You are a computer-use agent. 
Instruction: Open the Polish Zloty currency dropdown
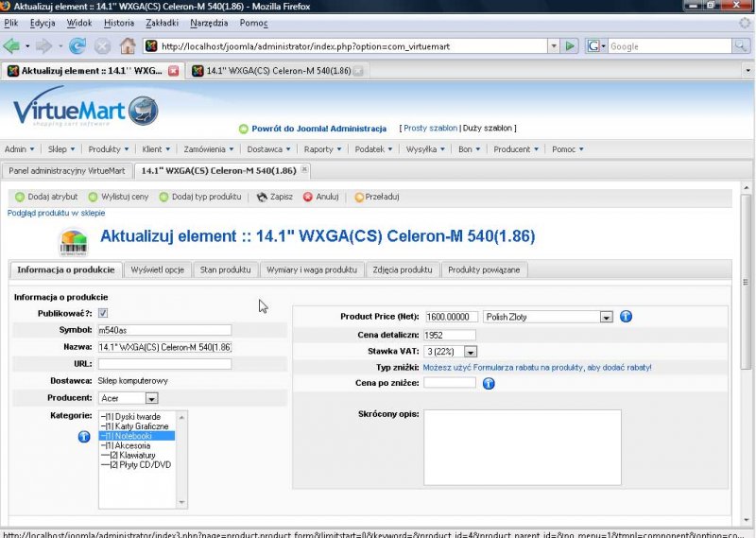pyautogui.click(x=607, y=318)
